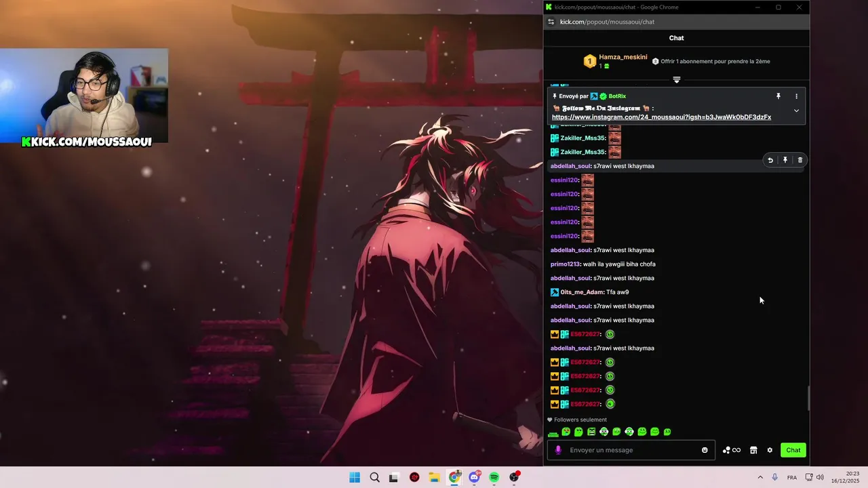Insert the ninth green quick emote

pos(654,432)
